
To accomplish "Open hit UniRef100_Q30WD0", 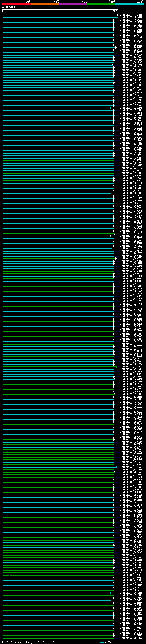I will (x=131, y=512).
